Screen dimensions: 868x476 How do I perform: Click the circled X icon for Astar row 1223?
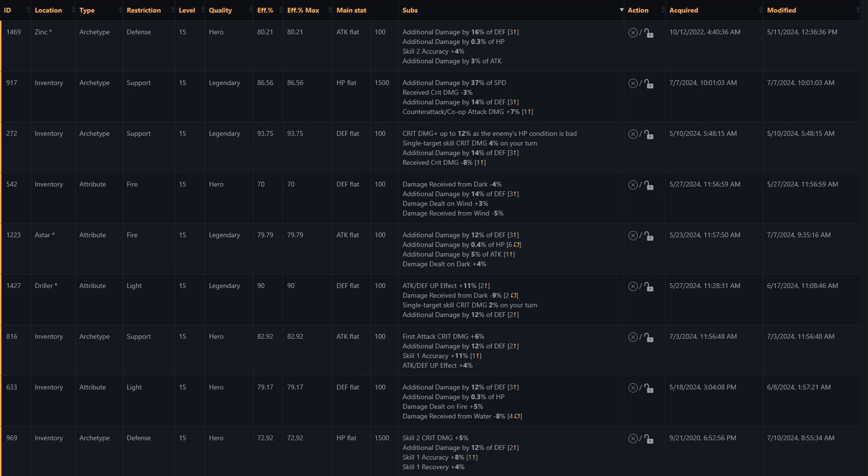click(x=633, y=236)
